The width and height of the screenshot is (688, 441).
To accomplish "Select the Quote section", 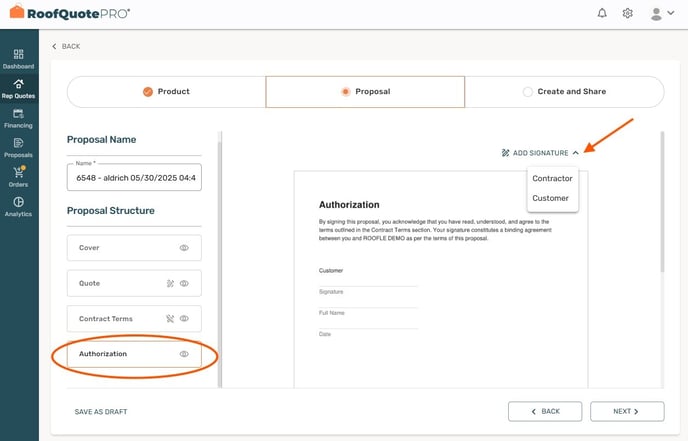I will pos(134,283).
